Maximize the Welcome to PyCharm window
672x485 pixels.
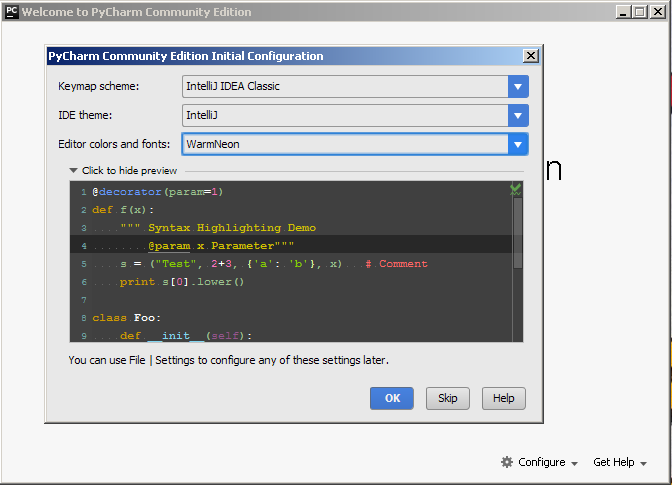640,12
